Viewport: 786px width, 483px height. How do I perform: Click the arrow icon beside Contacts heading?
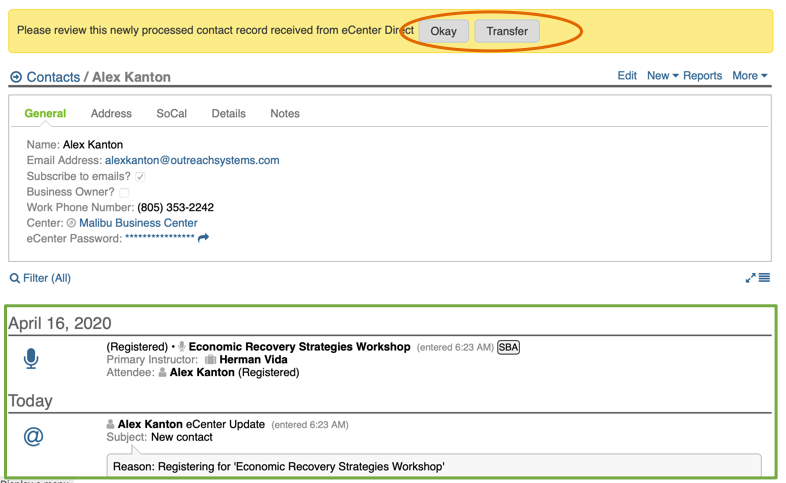tap(16, 77)
